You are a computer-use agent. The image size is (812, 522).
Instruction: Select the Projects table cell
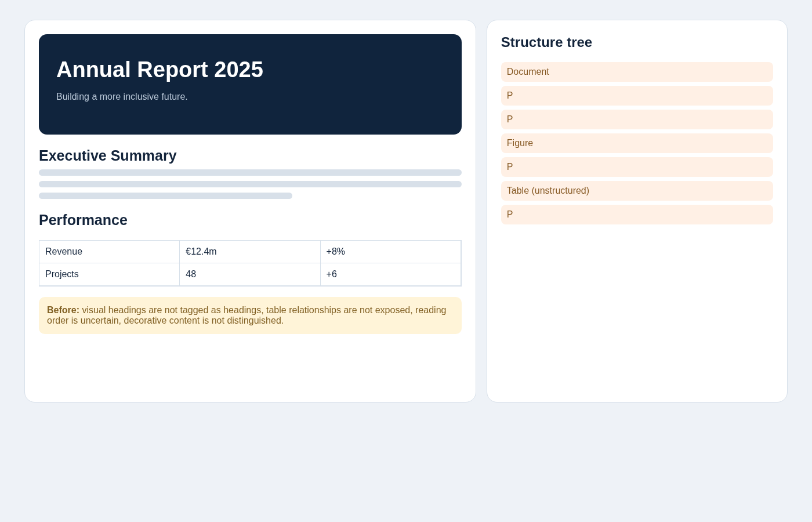tap(110, 274)
